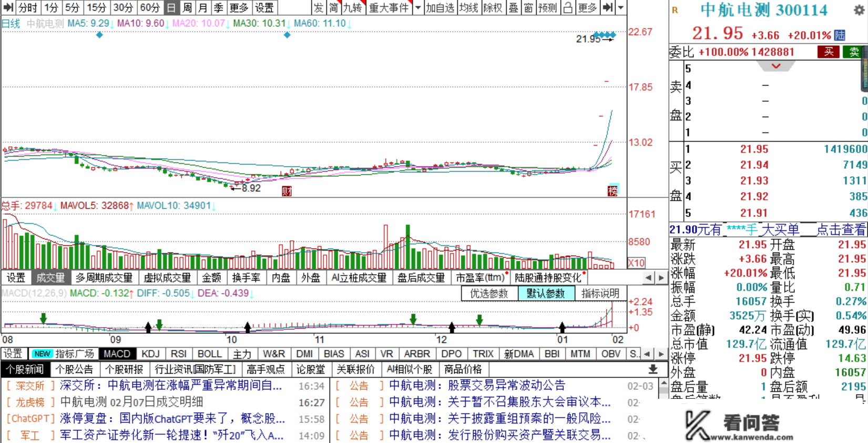Click the collapse-left arrow icon on the toolbar
868x443 pixels.
(8, 7)
